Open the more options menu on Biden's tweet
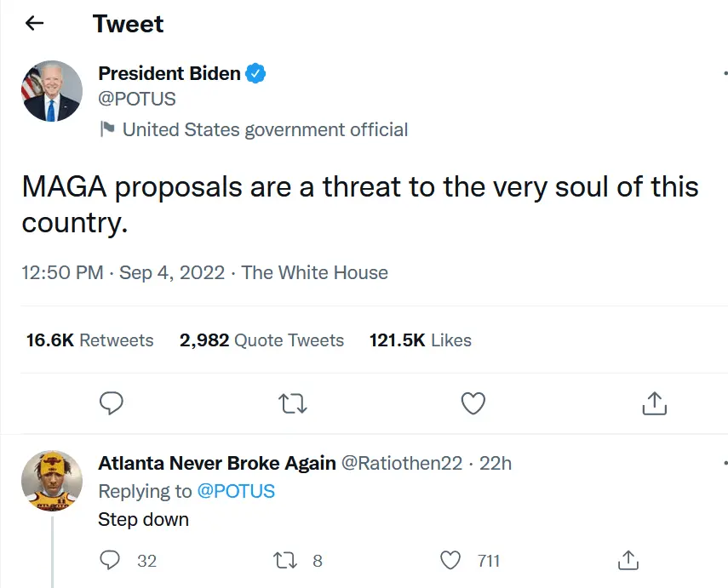 coord(723,71)
